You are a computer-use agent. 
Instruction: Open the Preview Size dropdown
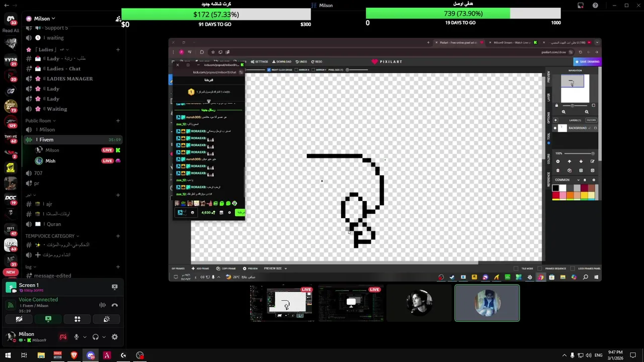[275, 268]
